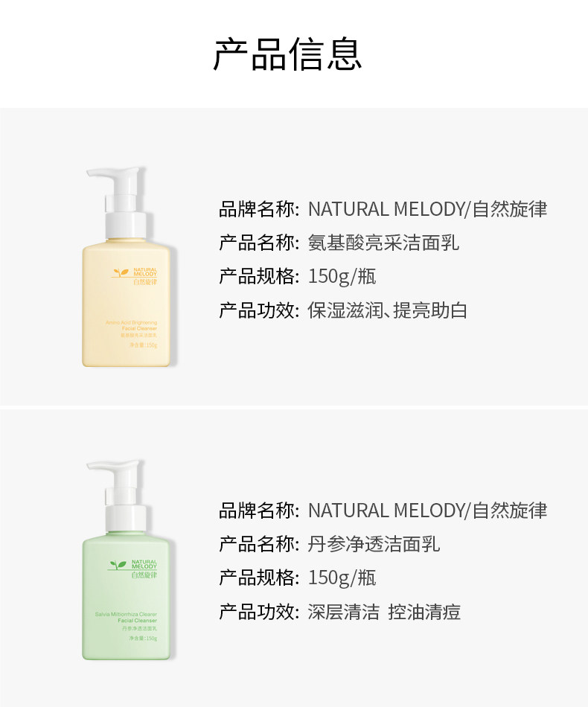The width and height of the screenshot is (588, 707).
Task: Click the 产品信息 heading
Action: (288, 54)
